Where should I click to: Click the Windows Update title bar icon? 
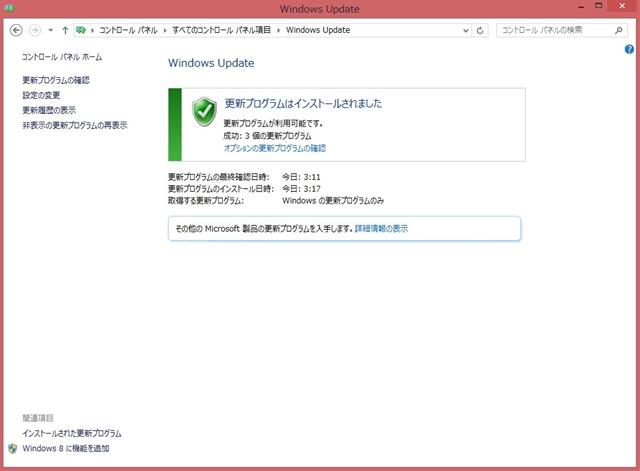pos(9,8)
